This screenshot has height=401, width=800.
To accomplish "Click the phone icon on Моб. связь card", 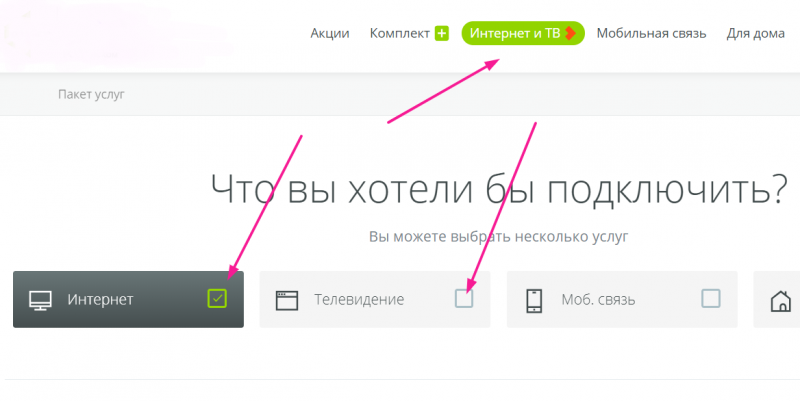I will 534,300.
